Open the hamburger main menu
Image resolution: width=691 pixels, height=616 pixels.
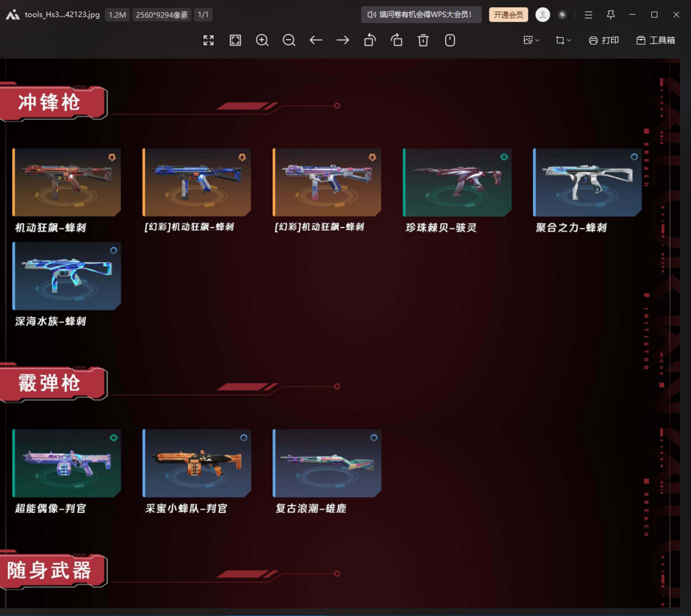point(589,15)
